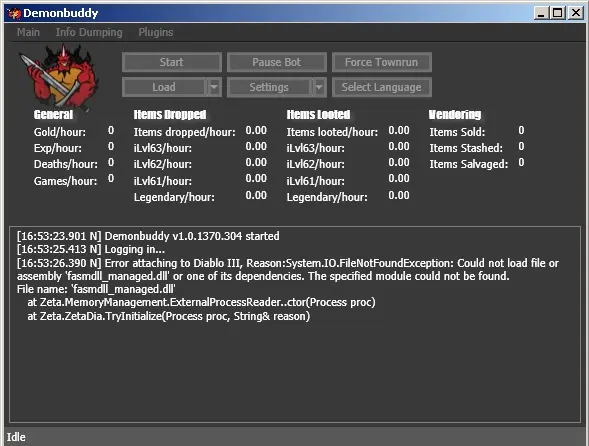This screenshot has width=589, height=446.
Task: Minimize the Demonbuddy window
Action: (541, 13)
